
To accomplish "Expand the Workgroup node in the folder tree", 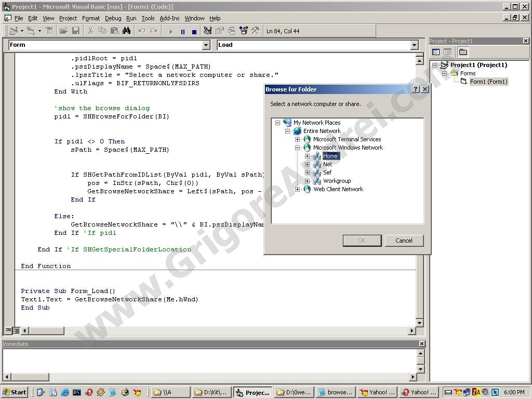I will (307, 181).
